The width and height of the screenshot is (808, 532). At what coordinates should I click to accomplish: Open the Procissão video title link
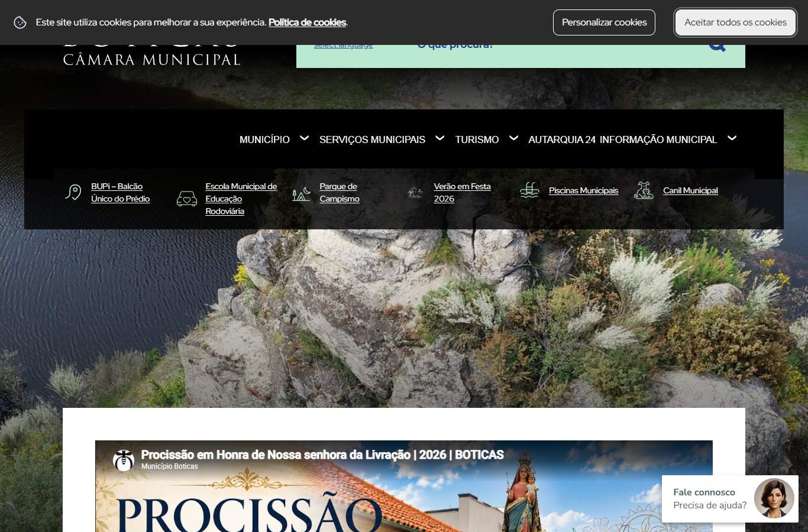pos(322,455)
